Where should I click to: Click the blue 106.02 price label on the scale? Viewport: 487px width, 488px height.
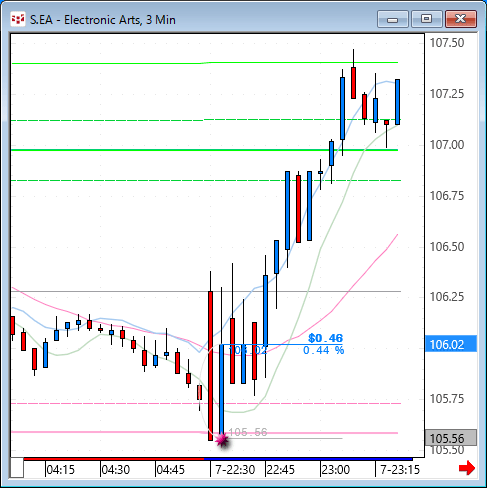point(451,344)
